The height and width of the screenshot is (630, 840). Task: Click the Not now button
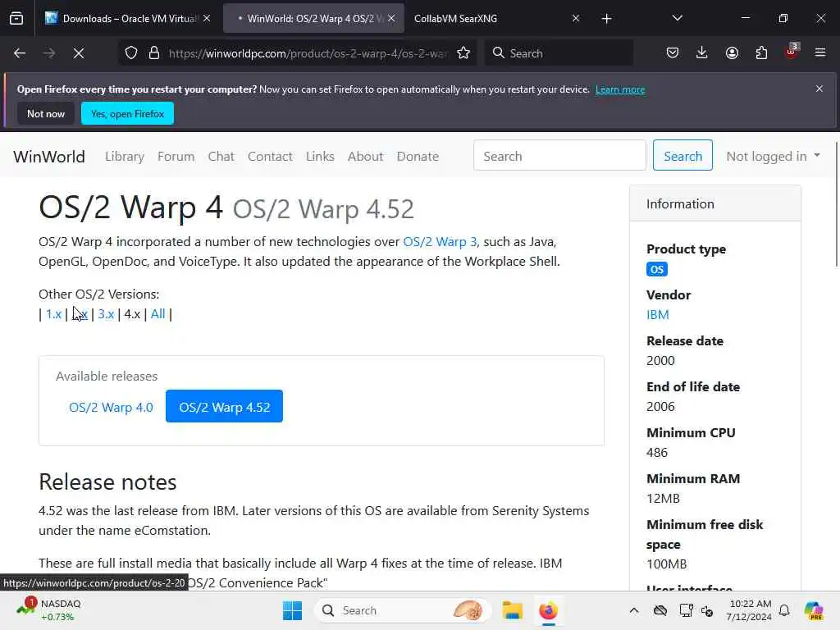pyautogui.click(x=46, y=113)
